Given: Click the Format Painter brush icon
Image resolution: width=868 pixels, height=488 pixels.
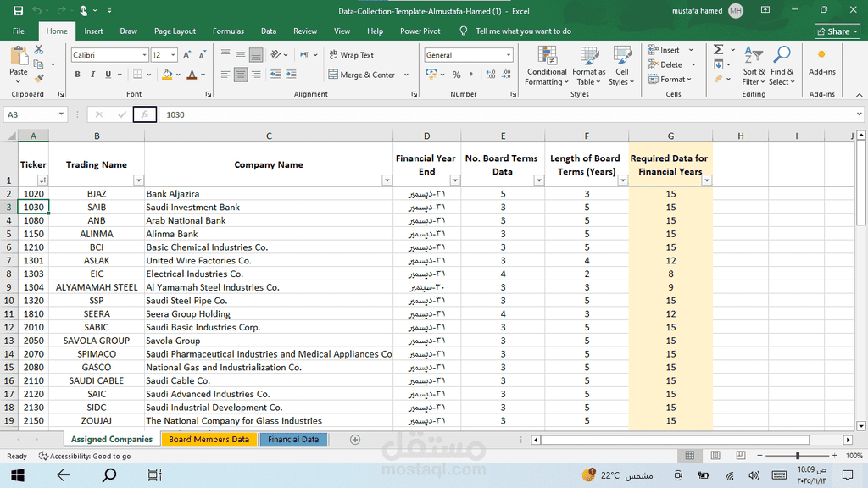Looking at the screenshot, I should tap(39, 78).
